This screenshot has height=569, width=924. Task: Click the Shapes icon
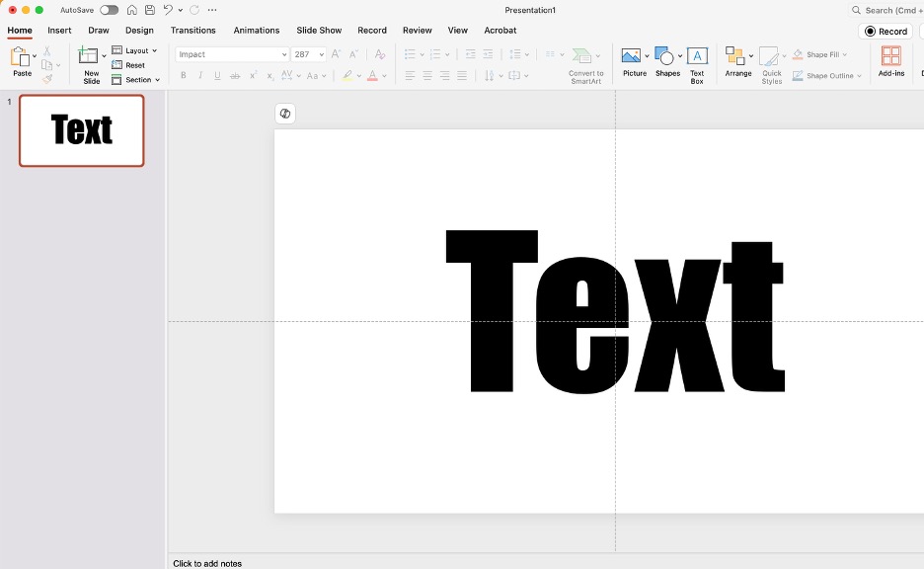665,61
